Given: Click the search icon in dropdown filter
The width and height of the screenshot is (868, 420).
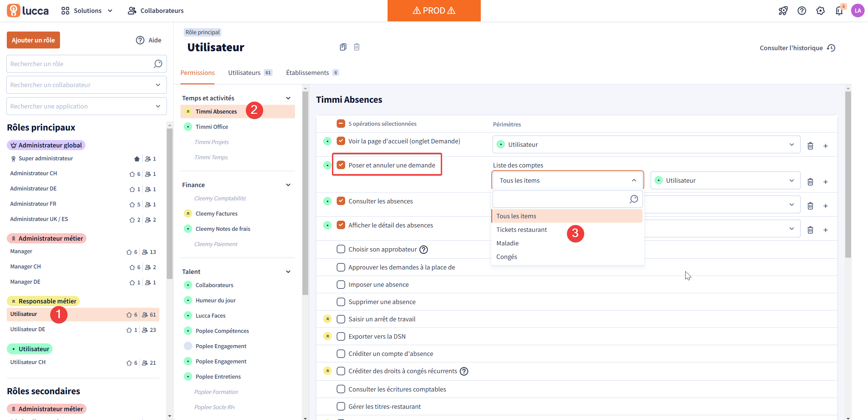Looking at the screenshot, I should 634,199.
